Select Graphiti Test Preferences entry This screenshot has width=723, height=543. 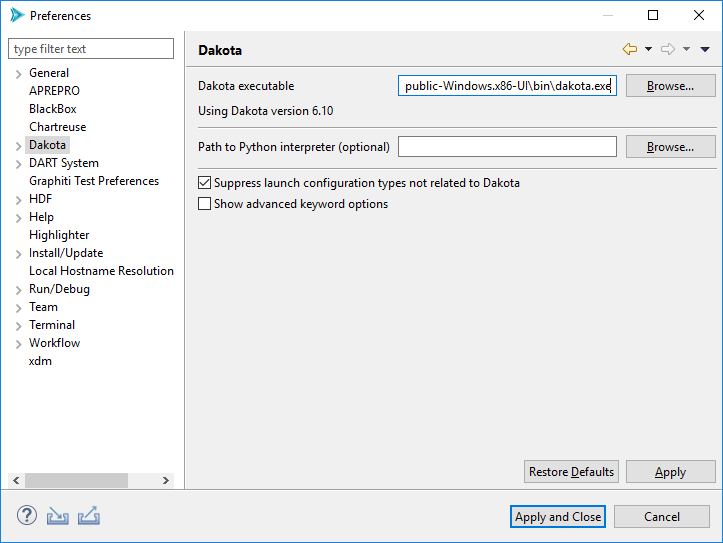coord(93,181)
